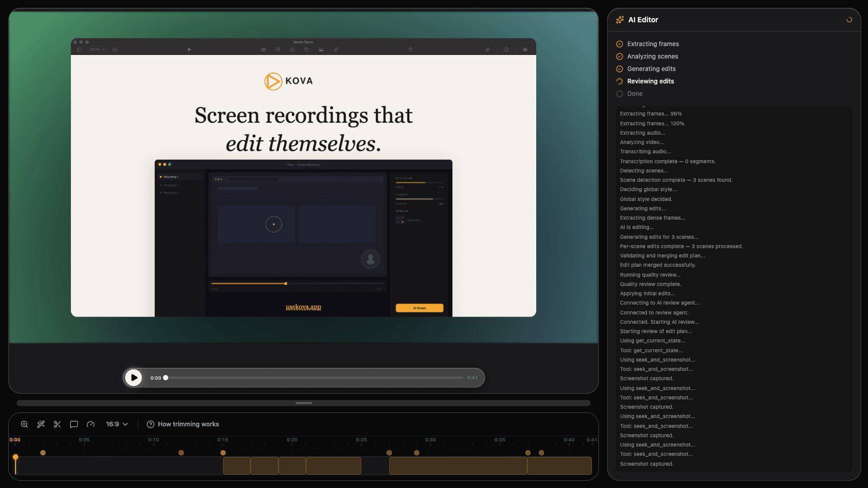
Task: Select the long timeline segment starting at 0:28
Action: (x=458, y=466)
